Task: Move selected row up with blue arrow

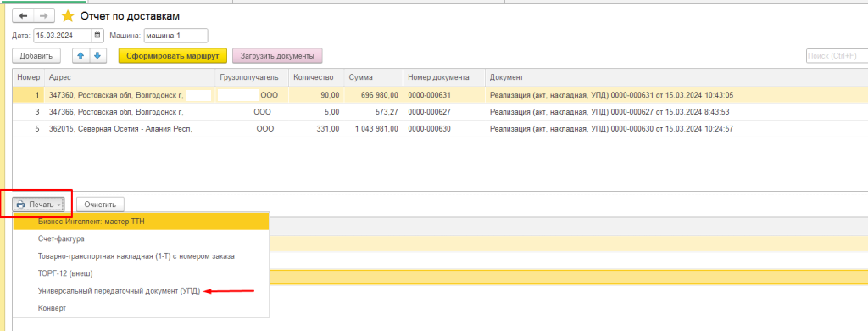Action: tap(81, 55)
